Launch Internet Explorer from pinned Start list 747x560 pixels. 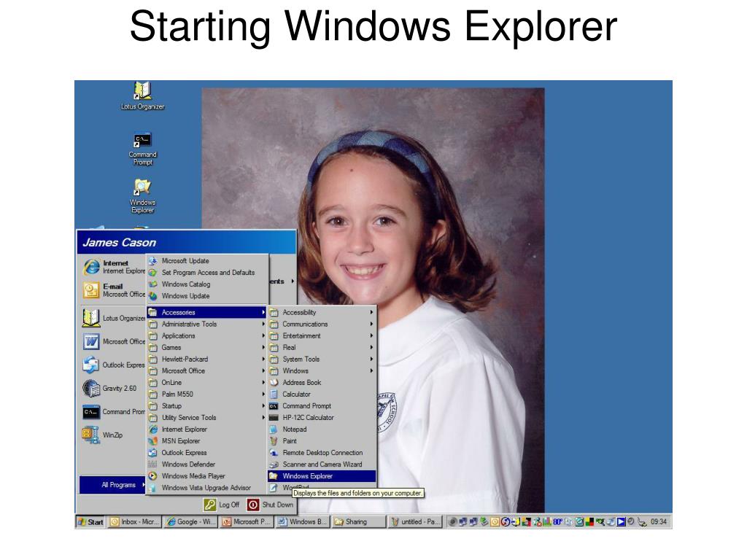(x=115, y=267)
